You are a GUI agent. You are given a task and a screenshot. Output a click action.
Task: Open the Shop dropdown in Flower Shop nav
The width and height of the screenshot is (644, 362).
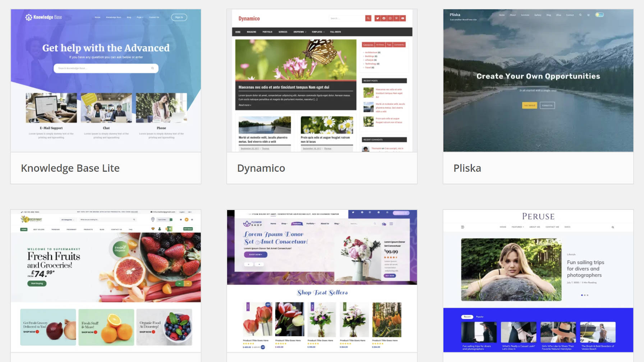pyautogui.click(x=284, y=223)
